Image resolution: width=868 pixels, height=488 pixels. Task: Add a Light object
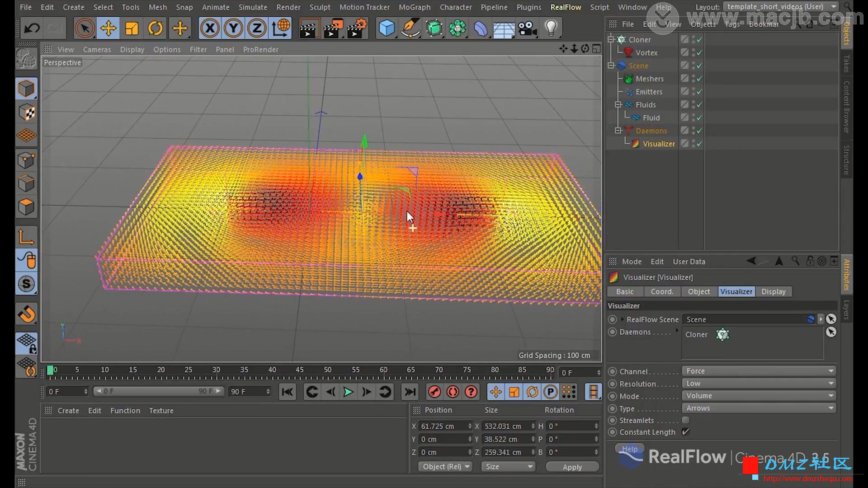click(551, 28)
